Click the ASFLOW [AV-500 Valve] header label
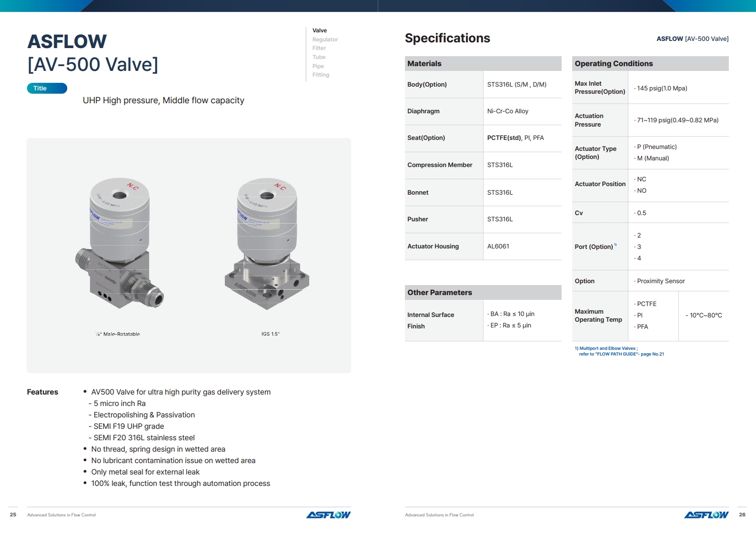This screenshot has width=756, height=534. (x=692, y=39)
